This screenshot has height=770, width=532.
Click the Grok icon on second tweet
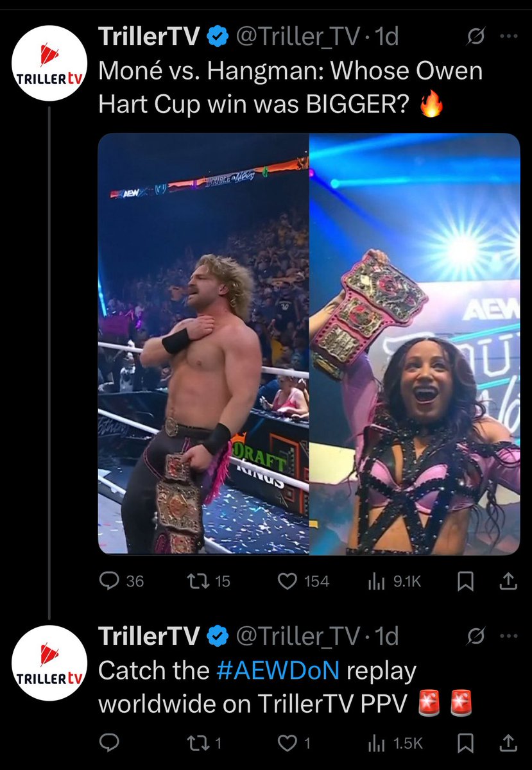476,637
